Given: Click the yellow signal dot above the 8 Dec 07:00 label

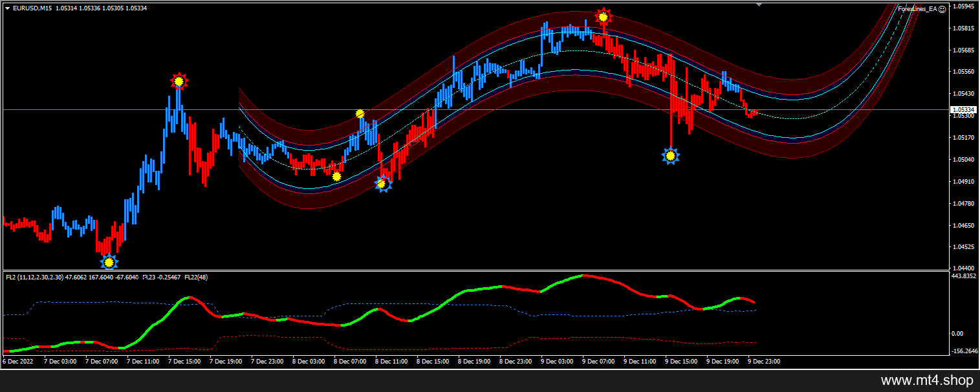Looking at the screenshot, I should pos(336,176).
